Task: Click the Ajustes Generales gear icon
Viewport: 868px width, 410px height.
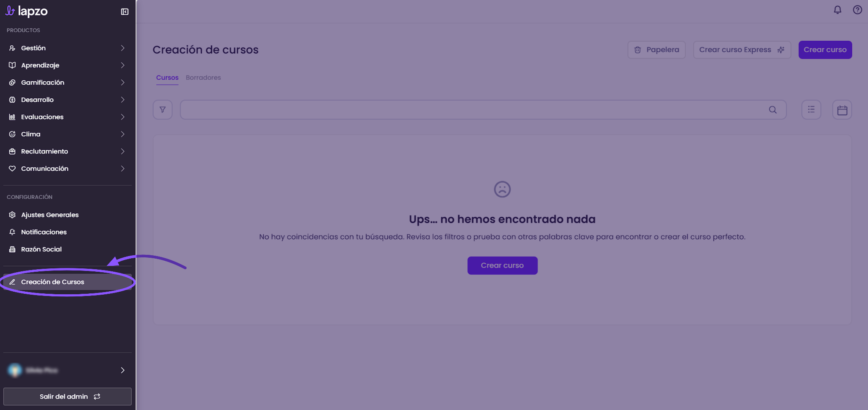Action: (x=12, y=215)
